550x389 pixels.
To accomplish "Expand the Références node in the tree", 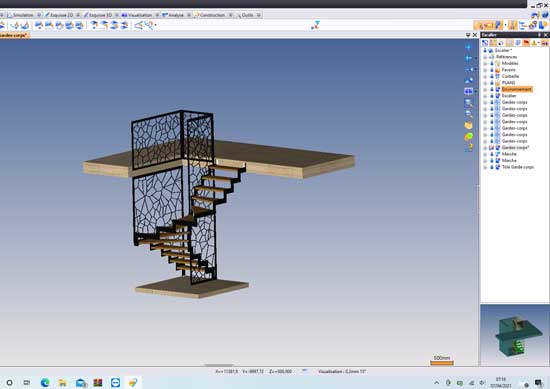I will [485, 57].
